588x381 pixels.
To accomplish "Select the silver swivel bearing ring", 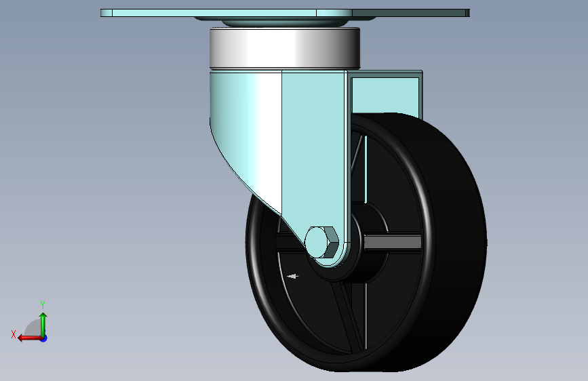I will point(285,48).
